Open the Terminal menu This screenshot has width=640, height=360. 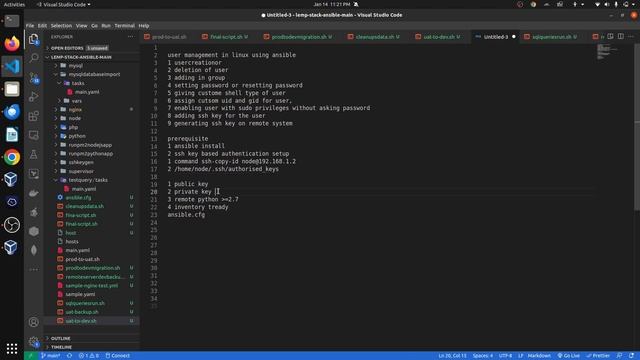(x=124, y=25)
